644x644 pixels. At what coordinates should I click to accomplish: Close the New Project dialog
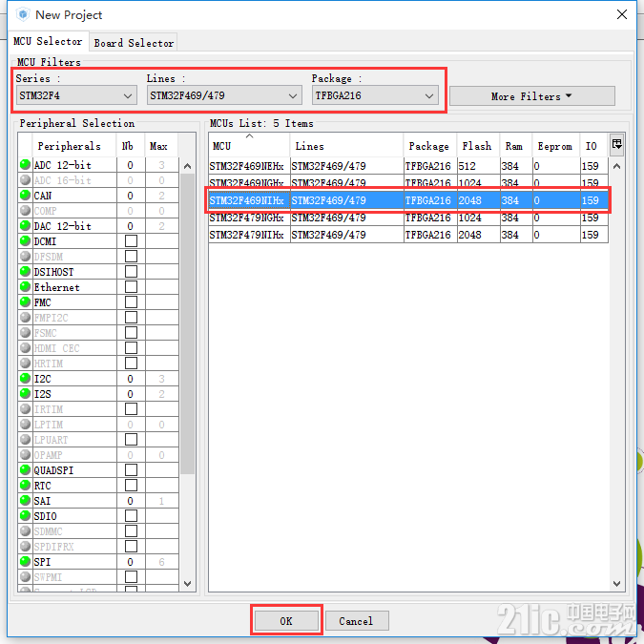pyautogui.click(x=622, y=14)
